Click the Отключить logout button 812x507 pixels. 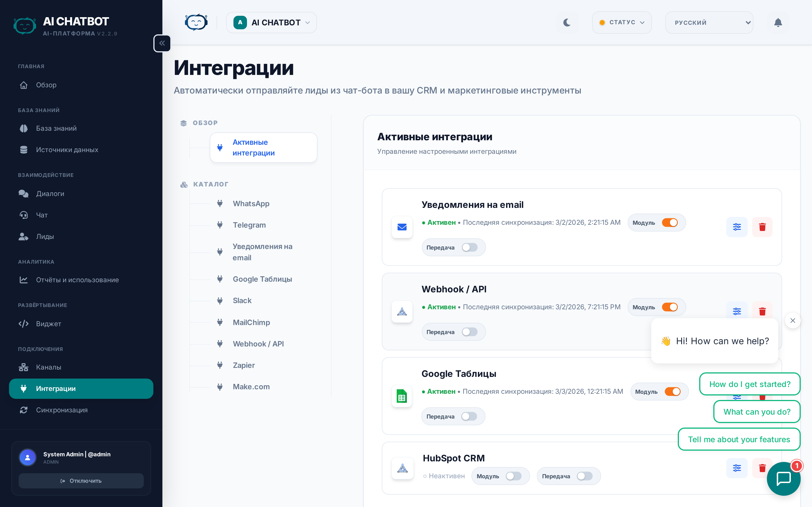(81, 481)
